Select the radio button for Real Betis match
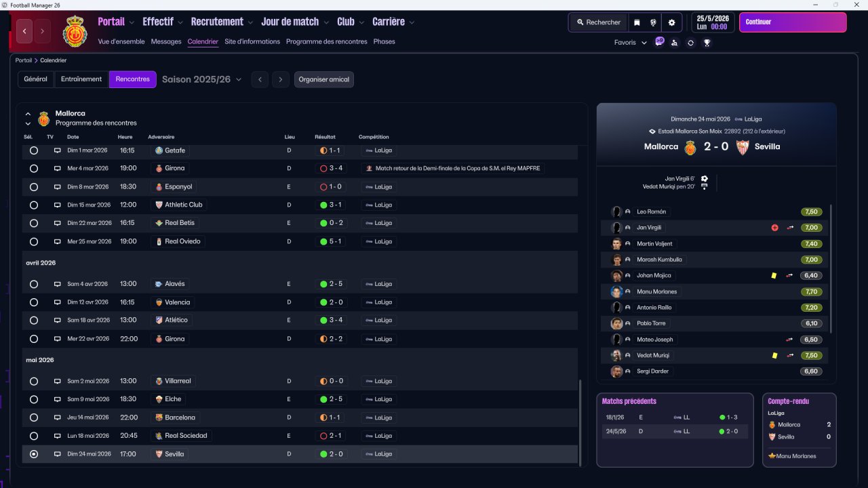The image size is (868, 488). (x=34, y=223)
